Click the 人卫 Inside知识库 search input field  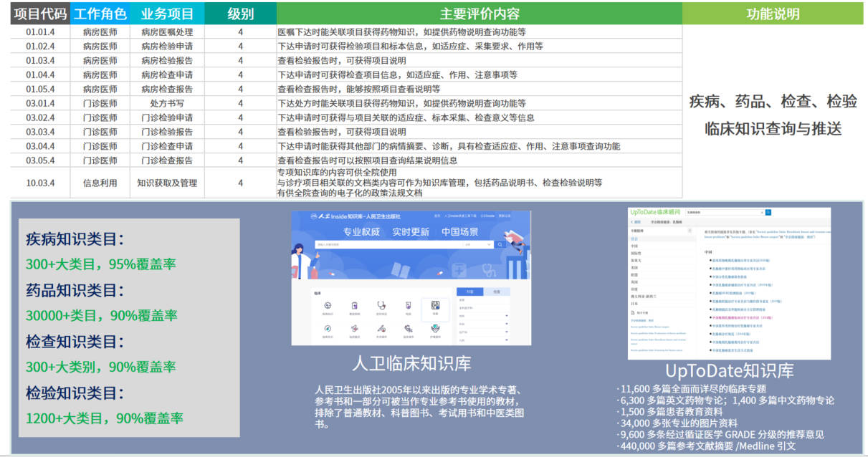pos(388,244)
